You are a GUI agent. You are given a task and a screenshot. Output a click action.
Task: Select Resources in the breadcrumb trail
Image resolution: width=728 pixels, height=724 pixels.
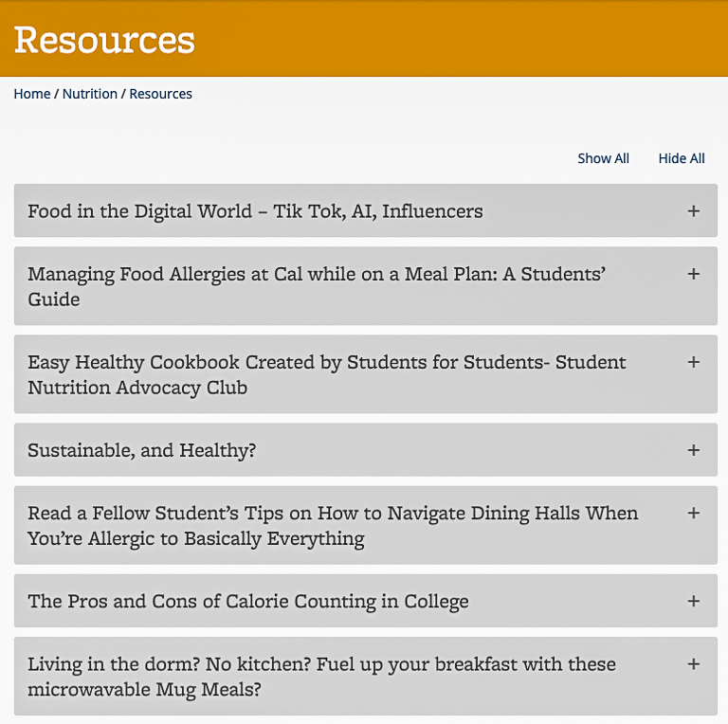click(x=160, y=94)
